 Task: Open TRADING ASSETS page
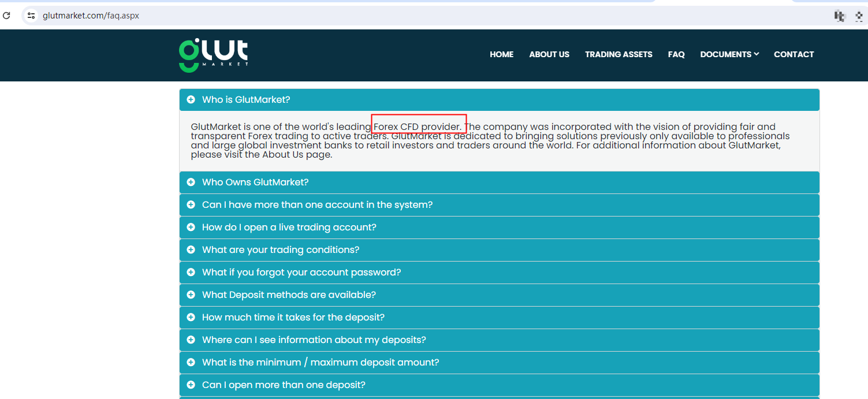pyautogui.click(x=619, y=54)
